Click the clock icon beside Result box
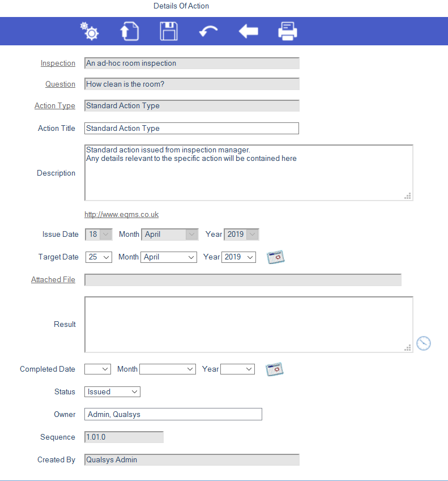Viewport: 448px width, 481px height. pos(424,343)
